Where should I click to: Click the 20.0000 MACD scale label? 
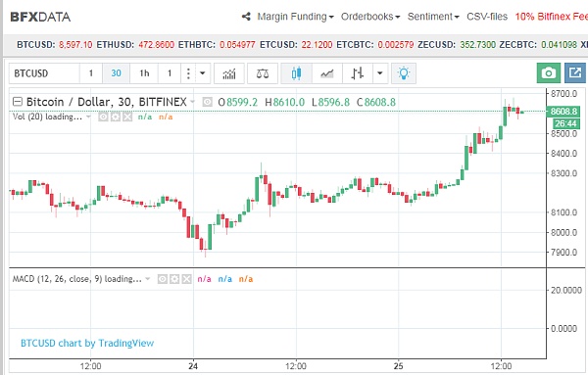566,290
